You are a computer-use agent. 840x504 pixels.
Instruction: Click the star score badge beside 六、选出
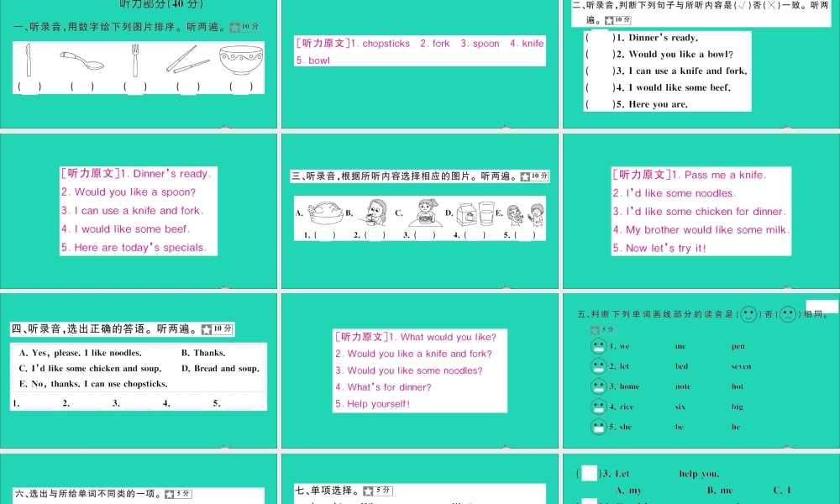(x=178, y=494)
